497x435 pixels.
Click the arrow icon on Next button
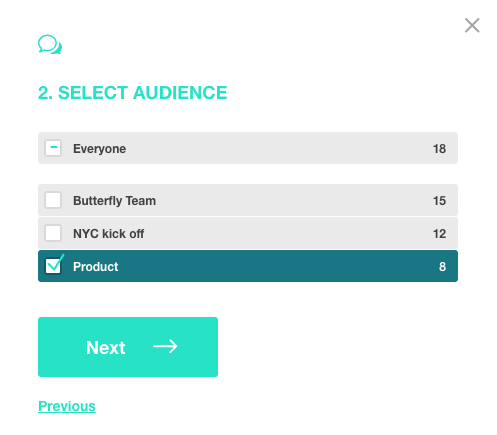[165, 346]
